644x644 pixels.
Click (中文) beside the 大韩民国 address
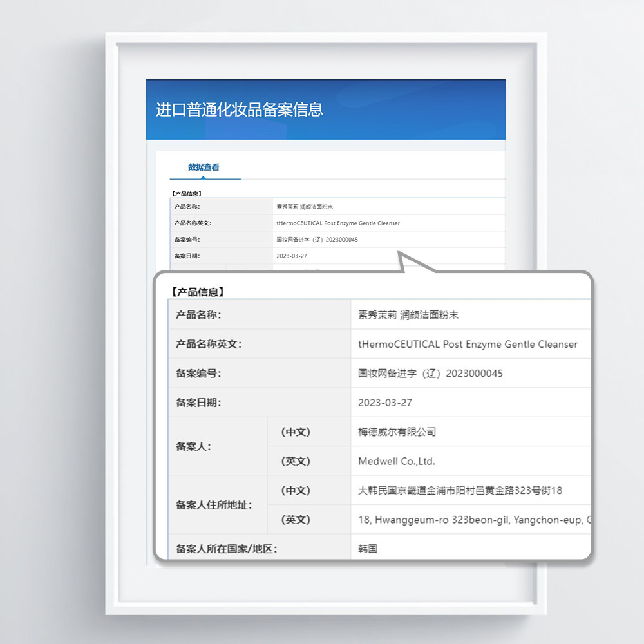pos(296,490)
